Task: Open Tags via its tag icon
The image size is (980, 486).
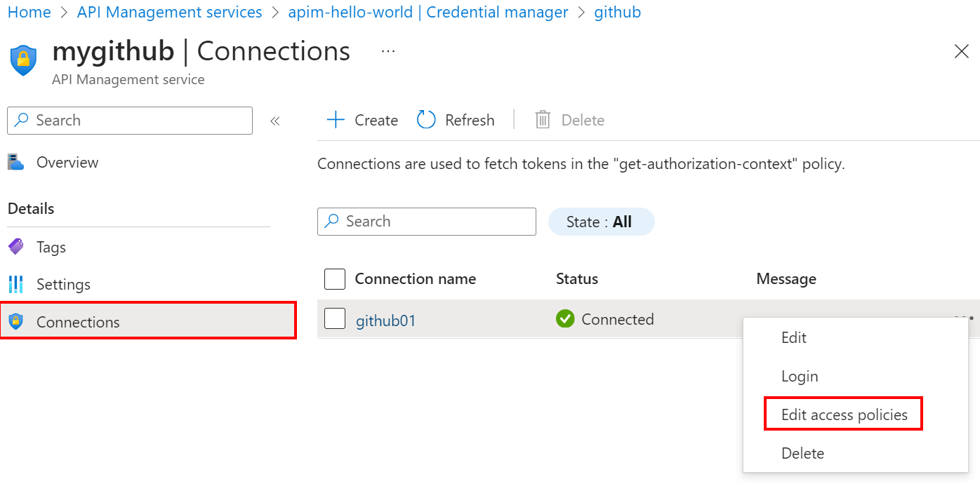Action: pos(17,246)
